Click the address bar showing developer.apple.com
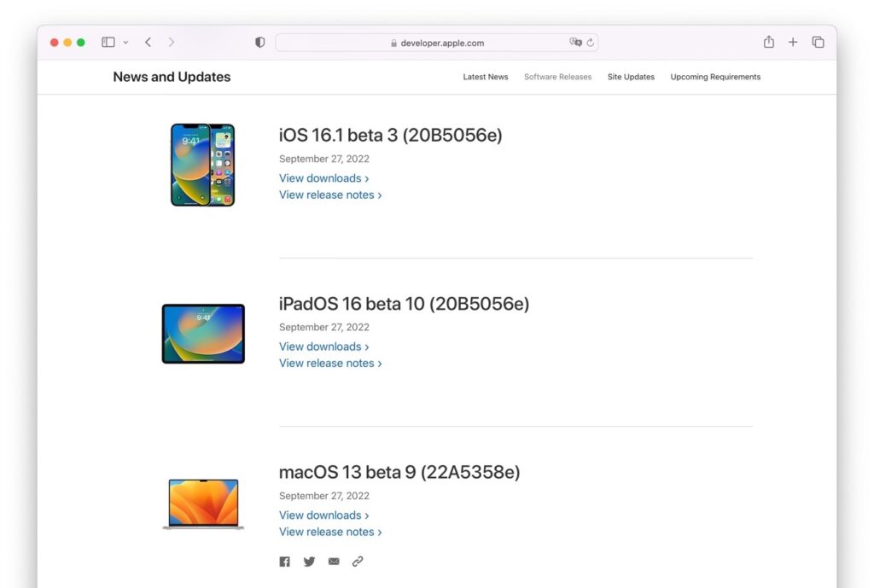 [x=437, y=42]
